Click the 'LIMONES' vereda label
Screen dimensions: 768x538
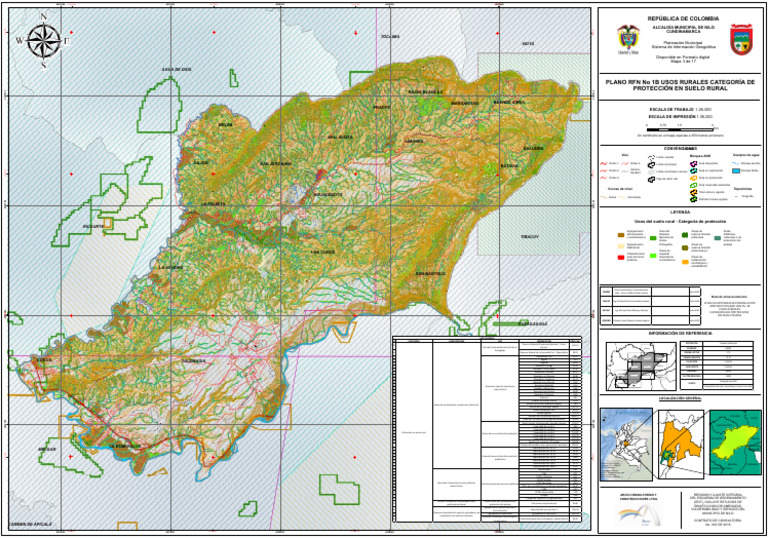[x=414, y=141]
